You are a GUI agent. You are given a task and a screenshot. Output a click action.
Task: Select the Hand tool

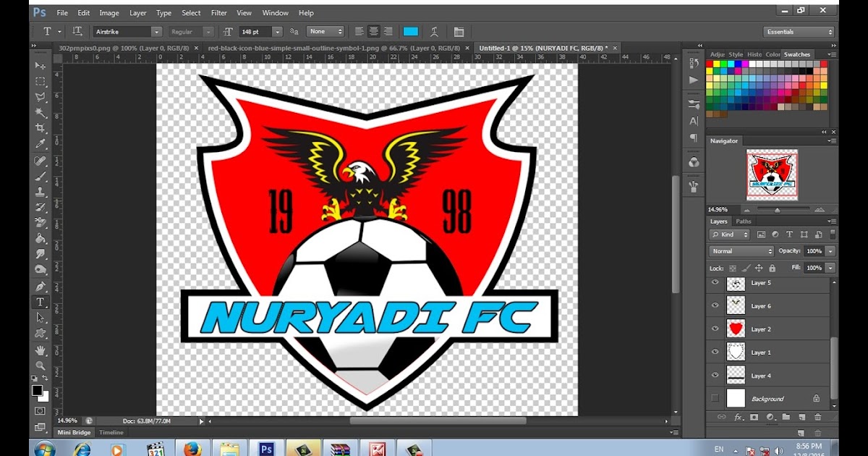41,350
